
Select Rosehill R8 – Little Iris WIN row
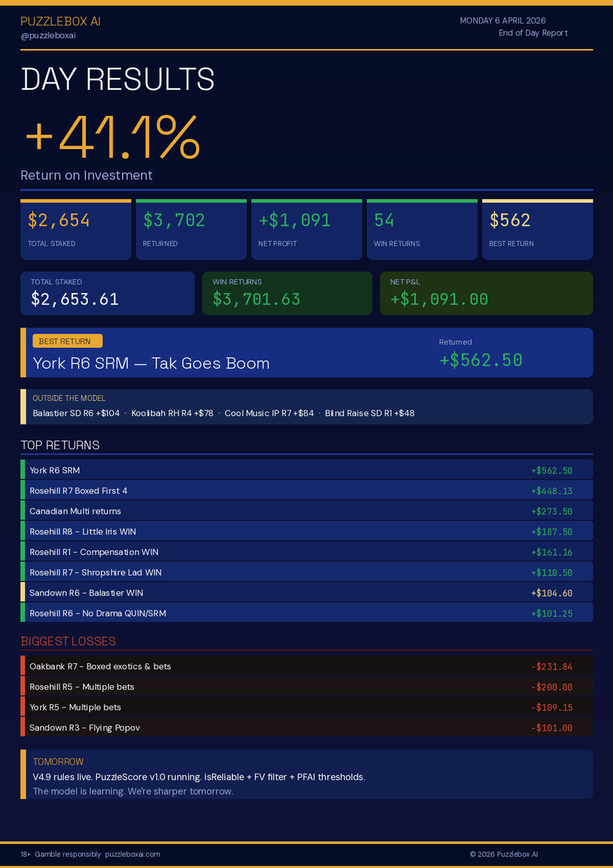(306, 531)
